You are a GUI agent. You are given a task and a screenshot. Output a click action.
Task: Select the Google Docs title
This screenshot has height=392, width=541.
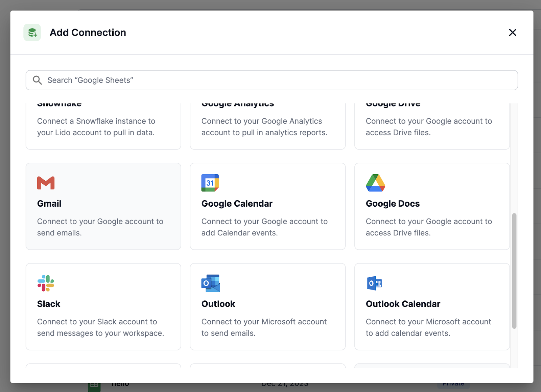click(x=393, y=204)
